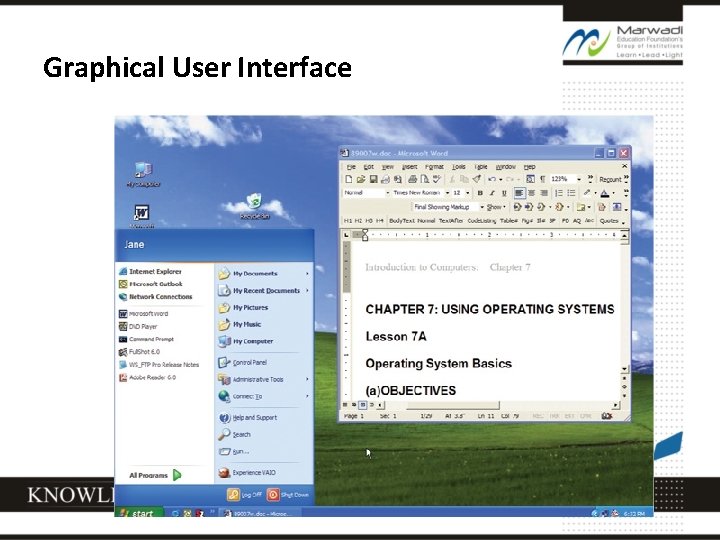Click the Format Painter brush icon
The width and height of the screenshot is (720, 540).
coord(477,180)
